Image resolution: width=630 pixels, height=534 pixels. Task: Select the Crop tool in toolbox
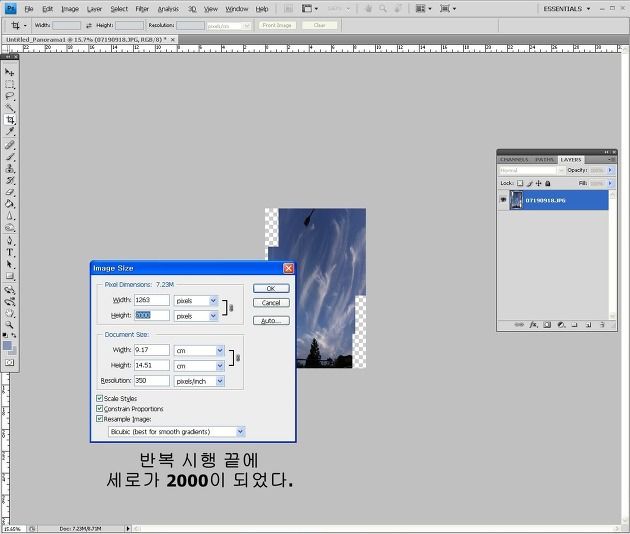10,120
